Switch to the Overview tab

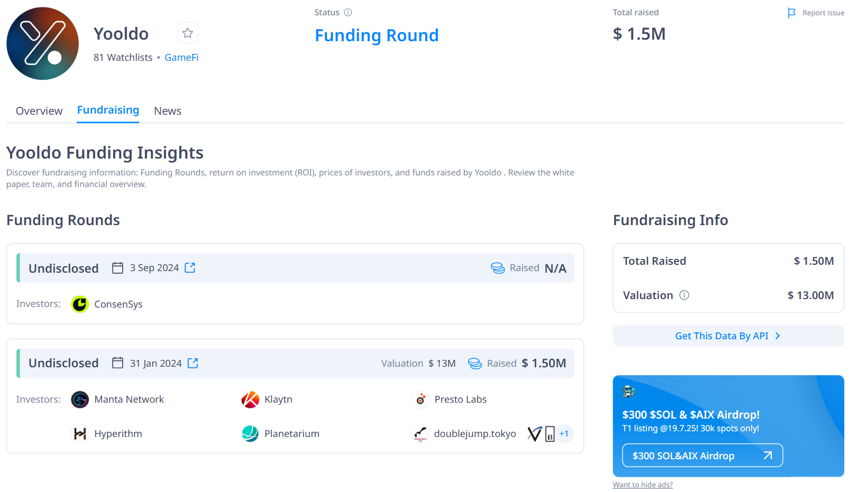39,111
